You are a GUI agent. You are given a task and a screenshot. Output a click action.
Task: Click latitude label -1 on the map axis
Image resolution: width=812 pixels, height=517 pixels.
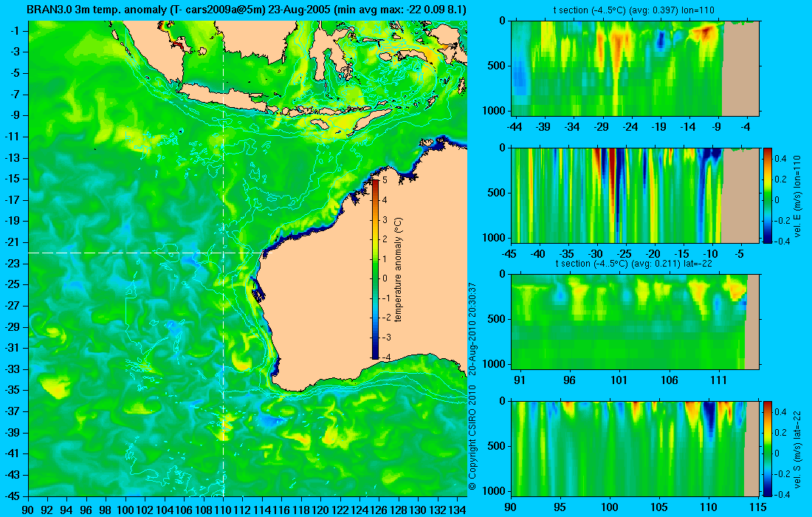[14, 30]
